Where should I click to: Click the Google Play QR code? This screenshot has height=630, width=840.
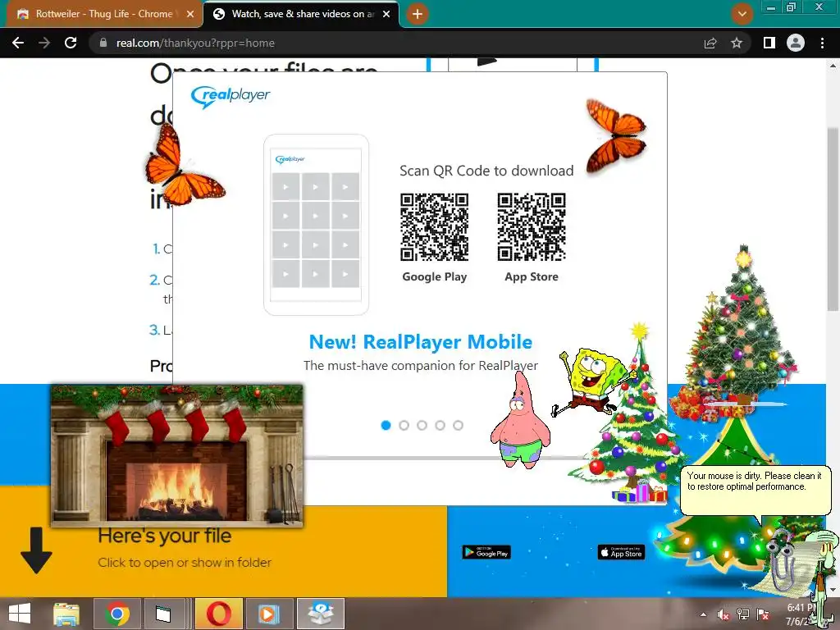tap(435, 227)
